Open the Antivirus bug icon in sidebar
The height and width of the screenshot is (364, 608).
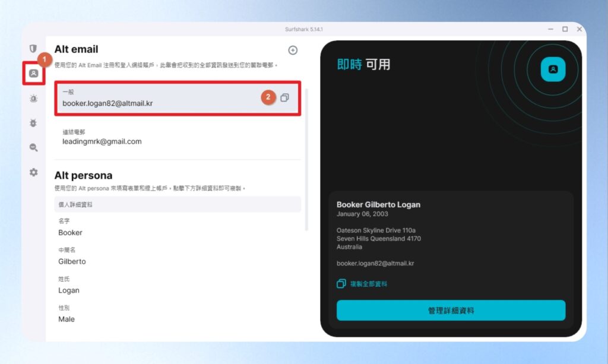click(x=33, y=124)
